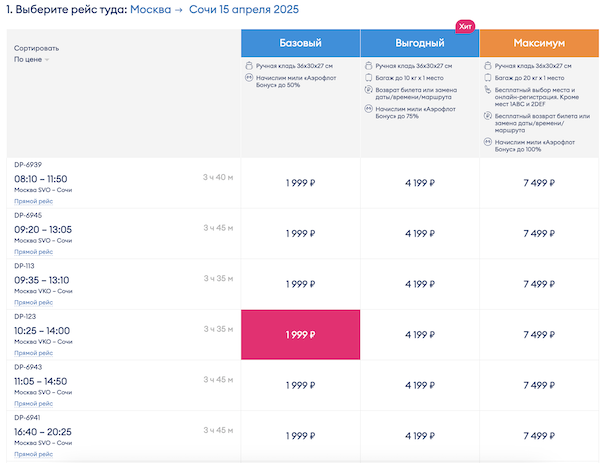The height and width of the screenshot is (463, 600).
Task: Choose highlighted 1 999 ₽ fare for DP-123
Action: tap(300, 334)
